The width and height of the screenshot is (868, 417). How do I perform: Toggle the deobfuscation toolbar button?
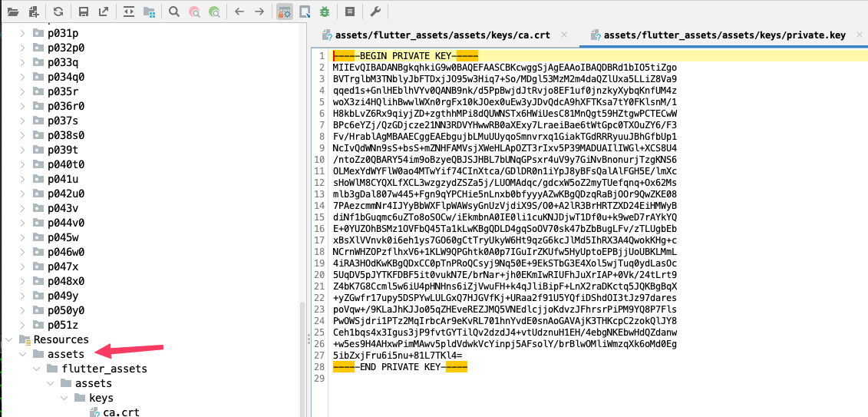[x=285, y=12]
